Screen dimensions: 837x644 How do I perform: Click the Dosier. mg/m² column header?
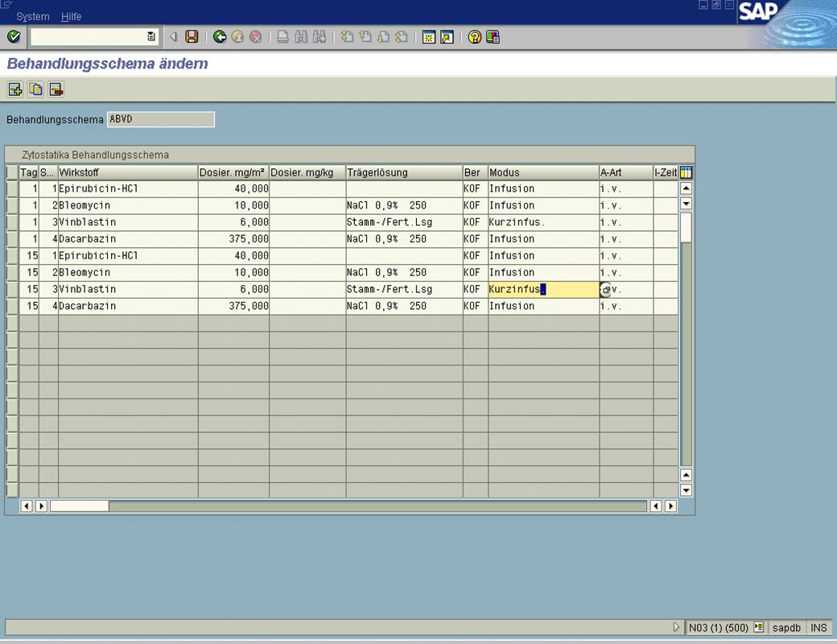pyautogui.click(x=233, y=172)
